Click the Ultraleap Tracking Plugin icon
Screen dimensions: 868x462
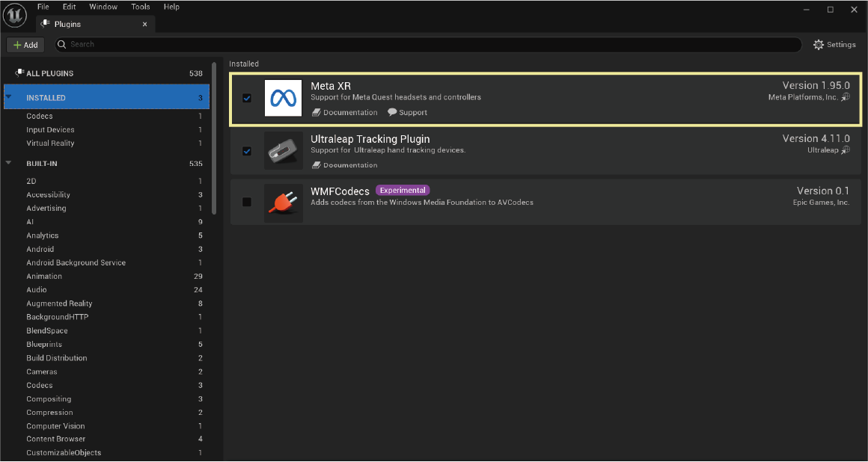click(x=284, y=150)
